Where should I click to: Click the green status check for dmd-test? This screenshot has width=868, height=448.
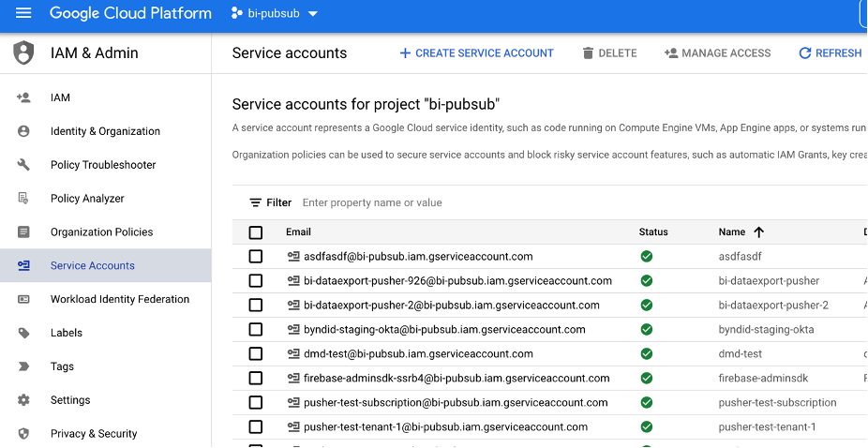click(x=646, y=354)
